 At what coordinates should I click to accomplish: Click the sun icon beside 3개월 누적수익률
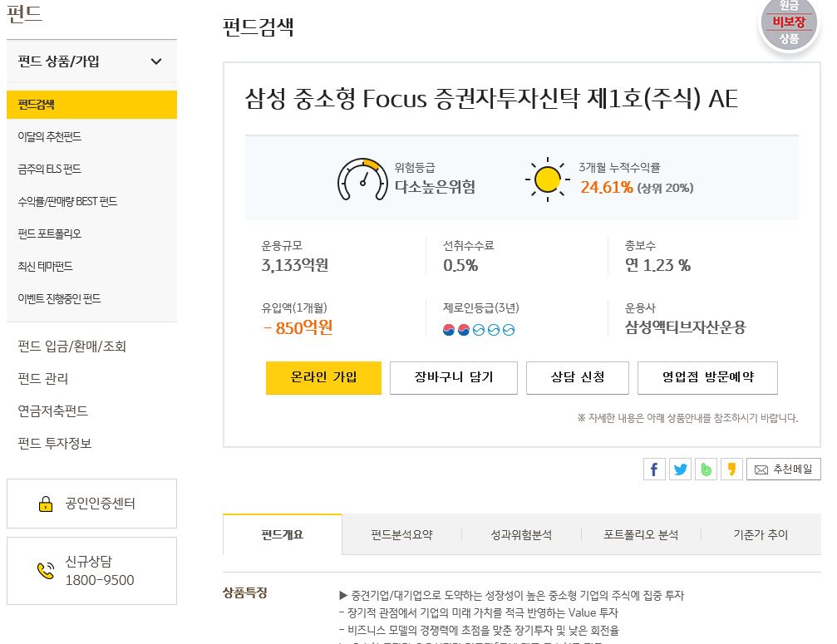[x=547, y=179]
